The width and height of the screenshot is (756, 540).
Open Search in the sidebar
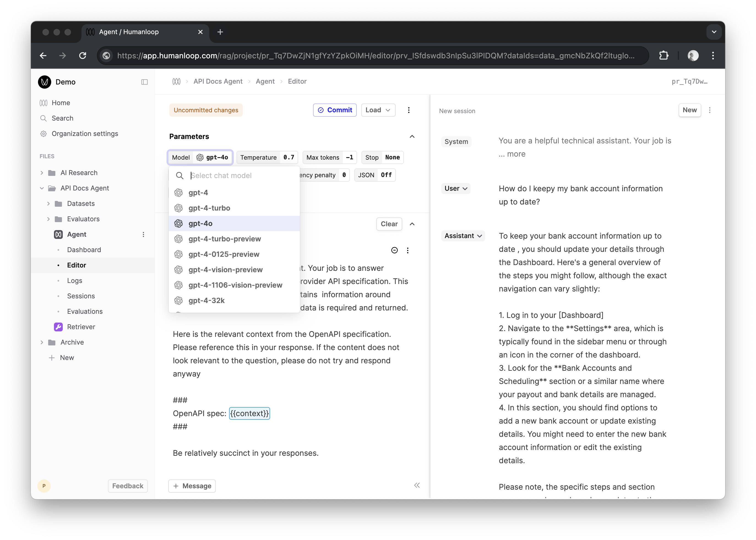62,118
